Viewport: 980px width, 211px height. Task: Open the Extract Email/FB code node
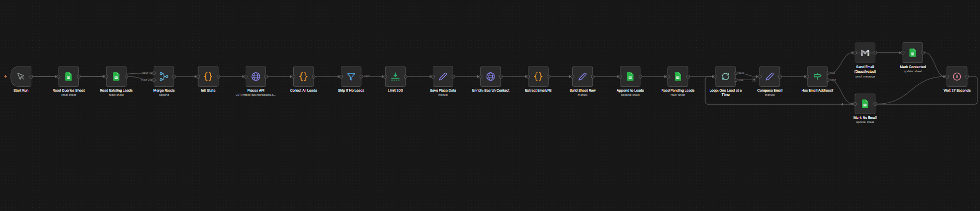coord(538,76)
